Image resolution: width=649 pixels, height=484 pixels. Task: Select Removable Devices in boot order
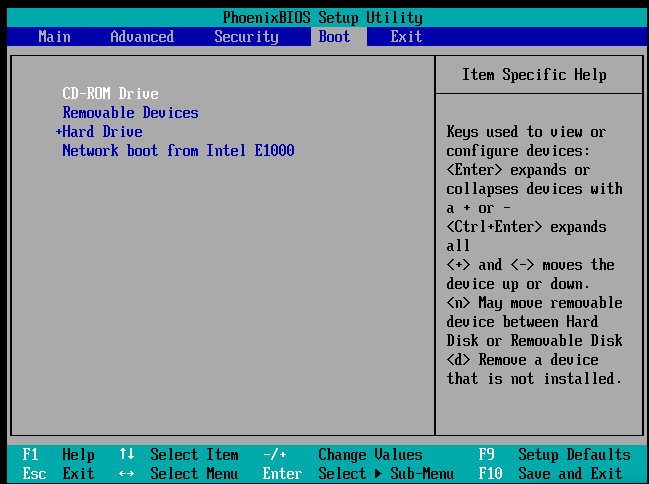(130, 112)
